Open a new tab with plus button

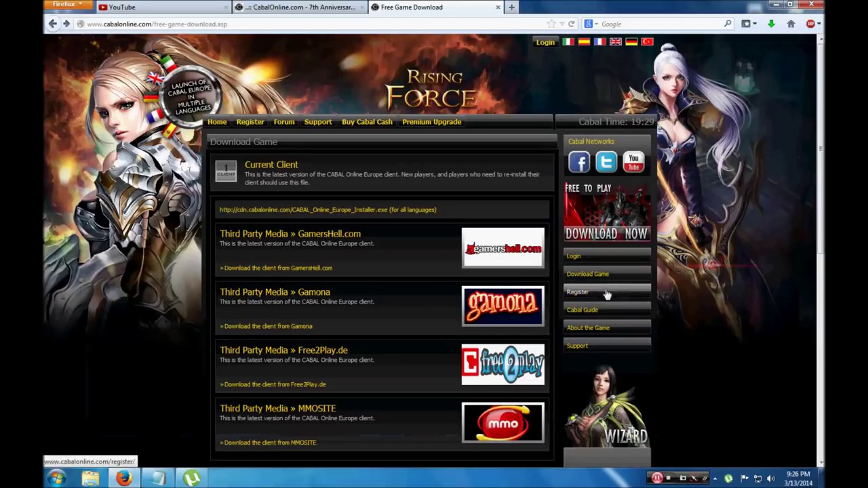click(512, 7)
